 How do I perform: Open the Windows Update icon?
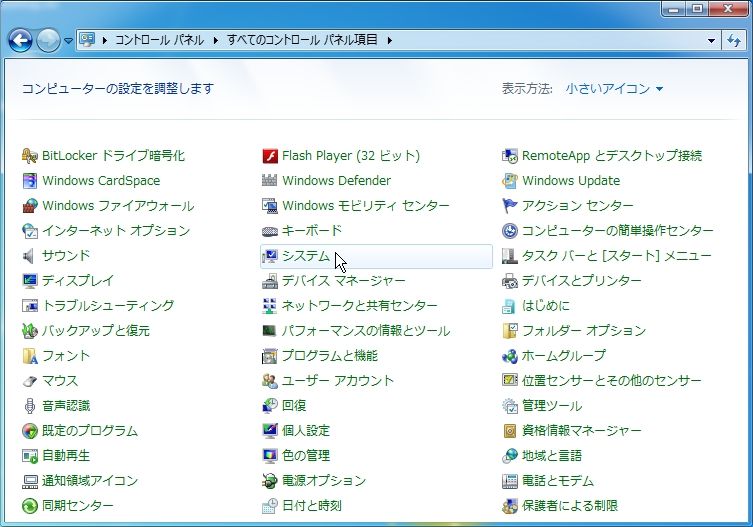510,181
